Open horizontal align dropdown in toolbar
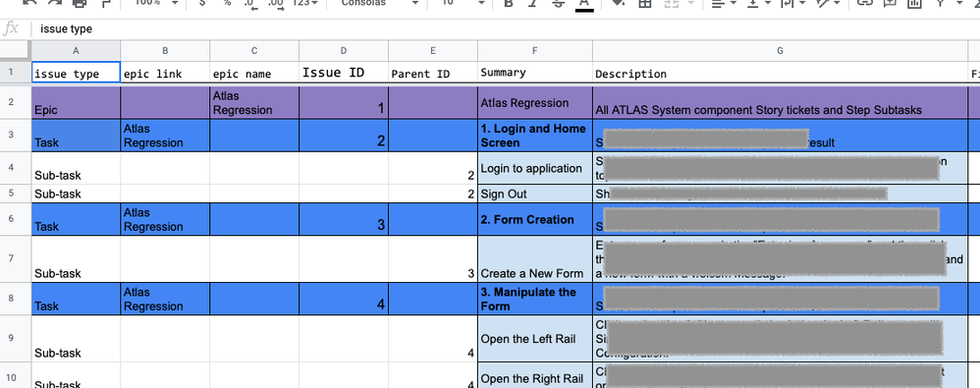This screenshot has height=388, width=980. point(724,4)
